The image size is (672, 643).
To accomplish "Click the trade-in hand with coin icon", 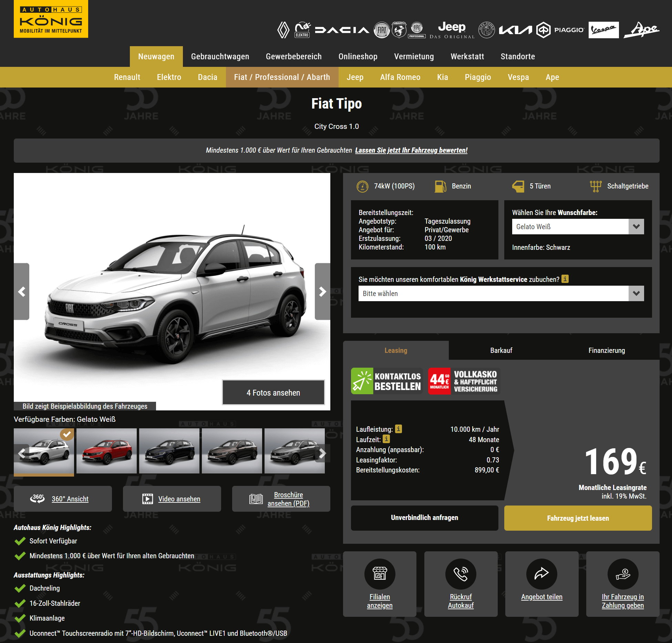I will pyautogui.click(x=623, y=574).
